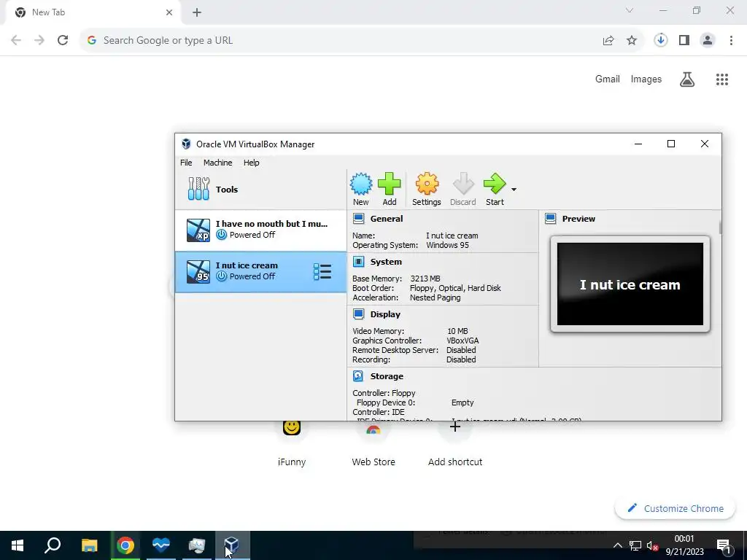Open the machine tools list menu icon
Image resolution: width=747 pixels, height=560 pixels.
coord(322,272)
